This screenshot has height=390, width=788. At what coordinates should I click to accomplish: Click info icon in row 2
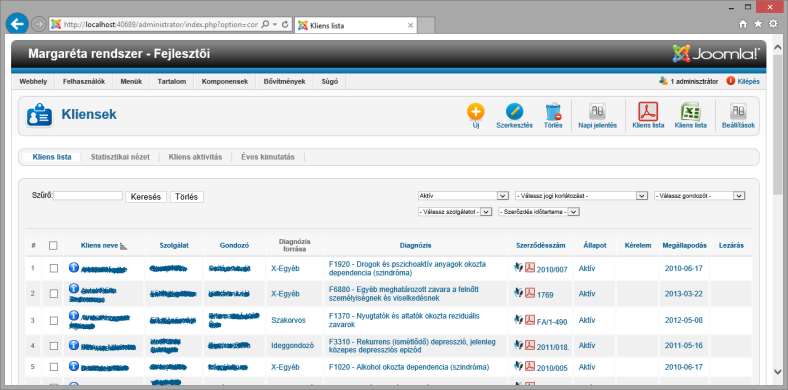74,288
